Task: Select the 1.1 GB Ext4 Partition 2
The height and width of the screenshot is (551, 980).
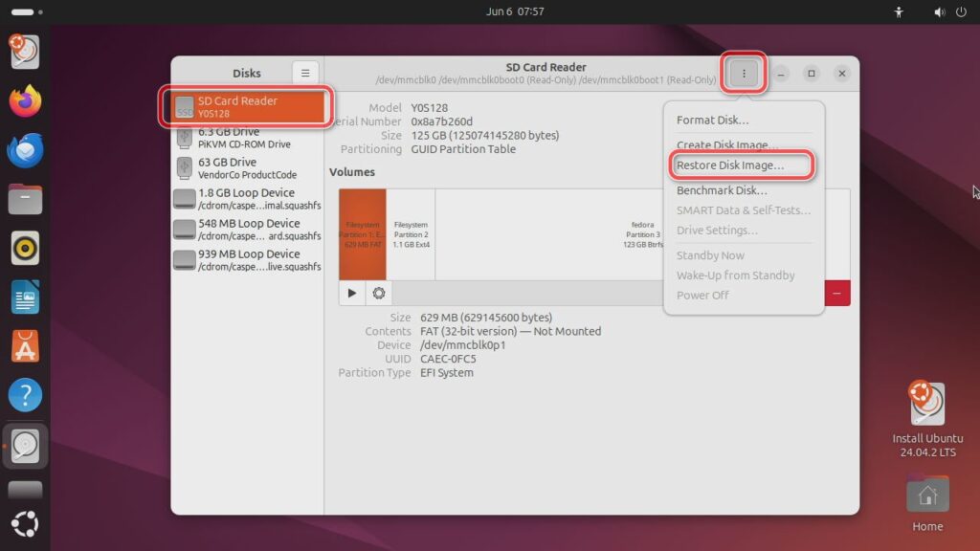Action: 411,234
